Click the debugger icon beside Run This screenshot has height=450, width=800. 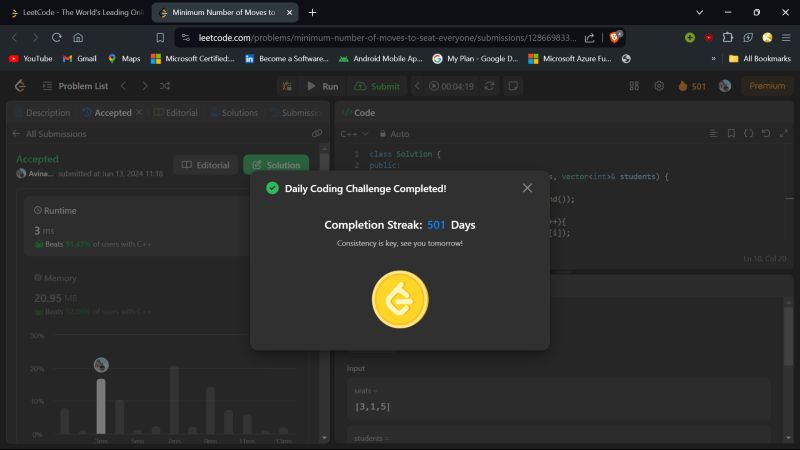(x=287, y=86)
